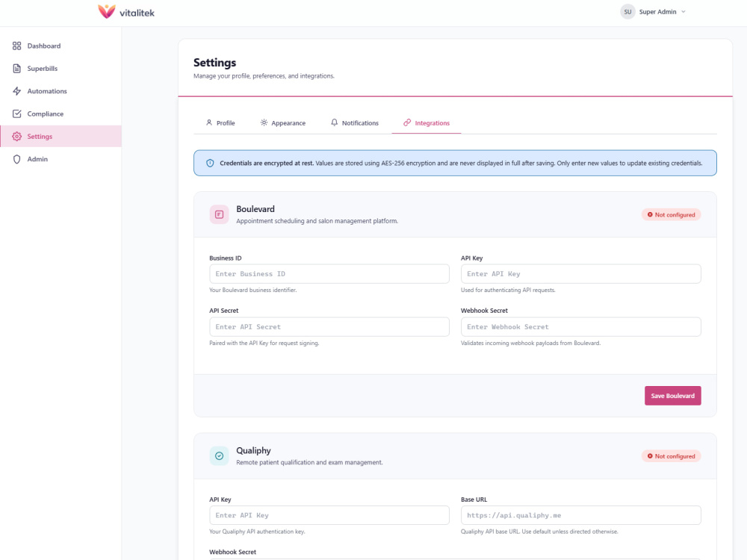Click Boulevard's Not configured badge

(x=671, y=215)
